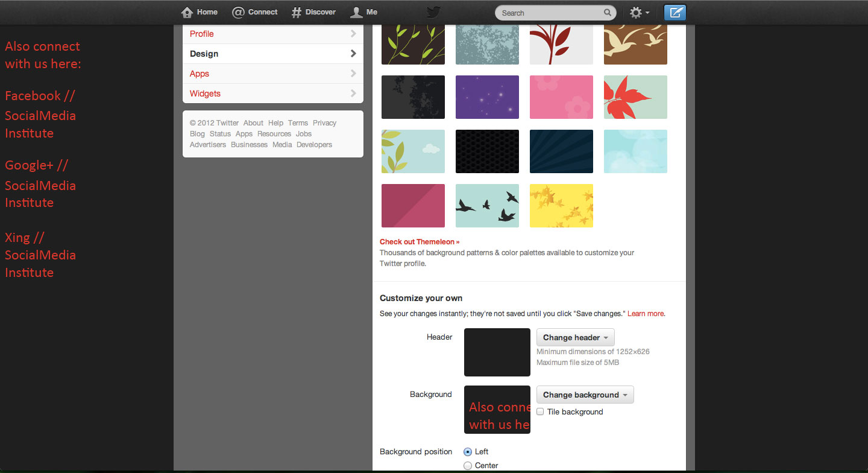Open the Terms footer link

(x=298, y=123)
